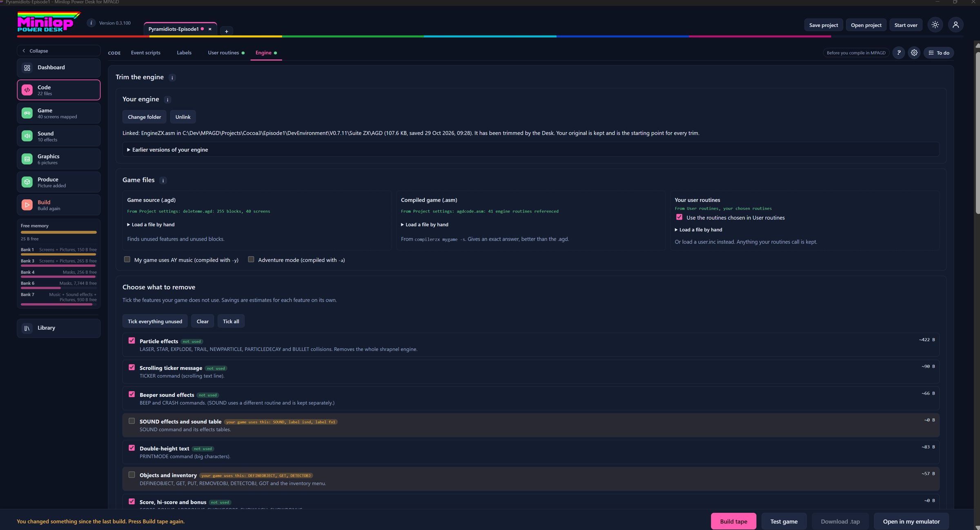Untick the Particle effects checkbox
The width and height of the screenshot is (980, 530).
pos(131,340)
